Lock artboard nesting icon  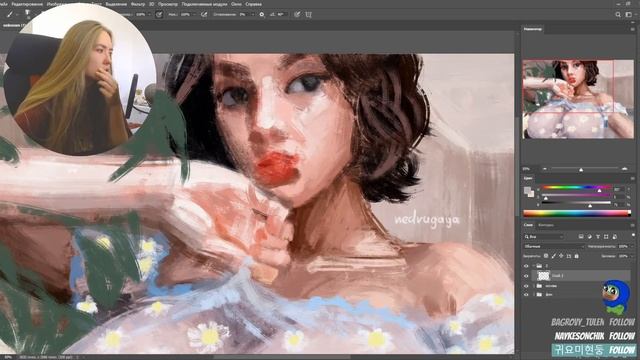[569, 256]
